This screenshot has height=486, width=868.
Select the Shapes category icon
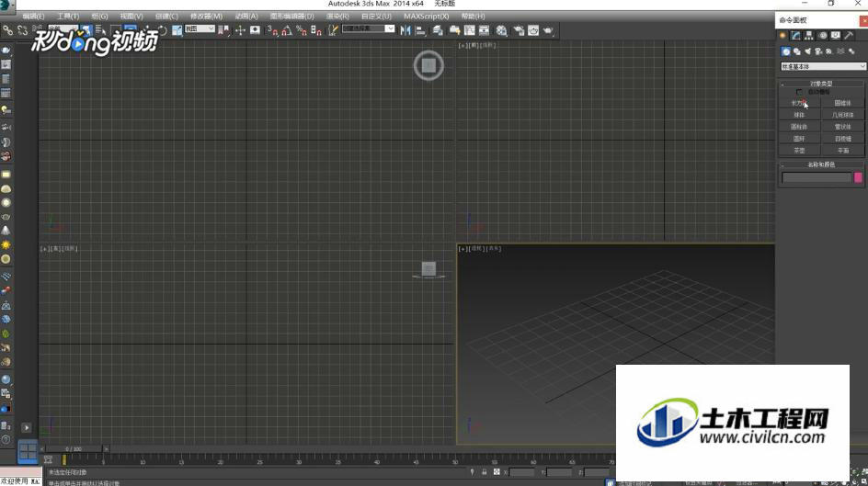coord(796,51)
